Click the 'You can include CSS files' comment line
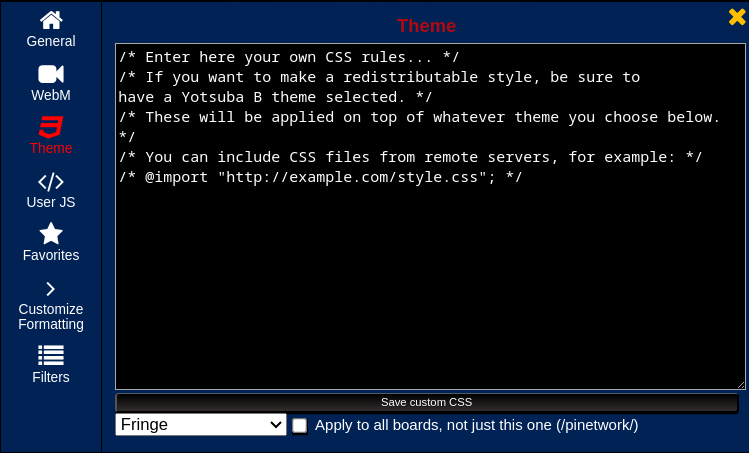749x453 pixels. pos(410,157)
